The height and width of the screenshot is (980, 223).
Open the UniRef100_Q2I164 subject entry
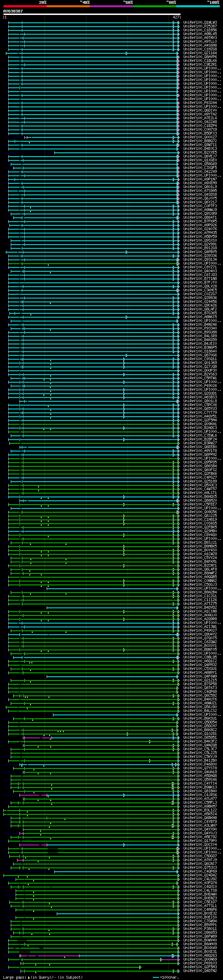[200, 53]
